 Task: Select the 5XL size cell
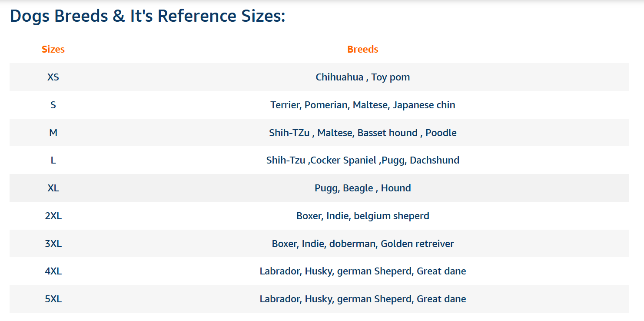[x=53, y=299]
